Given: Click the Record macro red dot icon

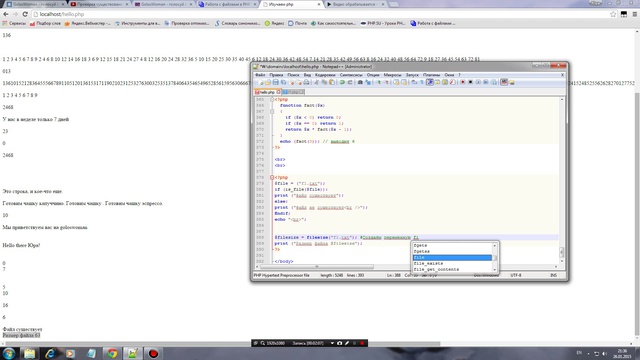Looking at the screenshot, I should (x=462, y=82).
